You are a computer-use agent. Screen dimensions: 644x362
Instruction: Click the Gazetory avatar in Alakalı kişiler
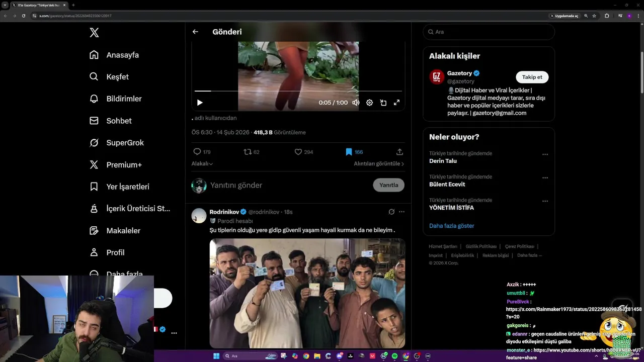coord(436,77)
